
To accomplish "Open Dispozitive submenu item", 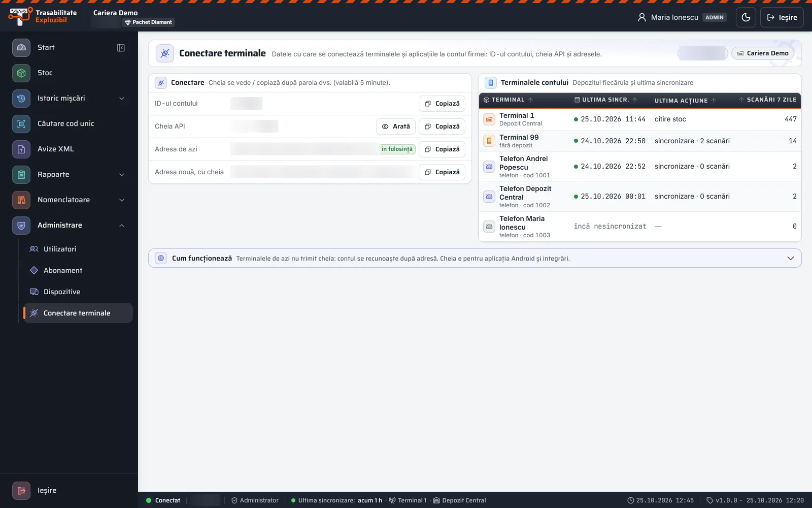I will (78, 292).
